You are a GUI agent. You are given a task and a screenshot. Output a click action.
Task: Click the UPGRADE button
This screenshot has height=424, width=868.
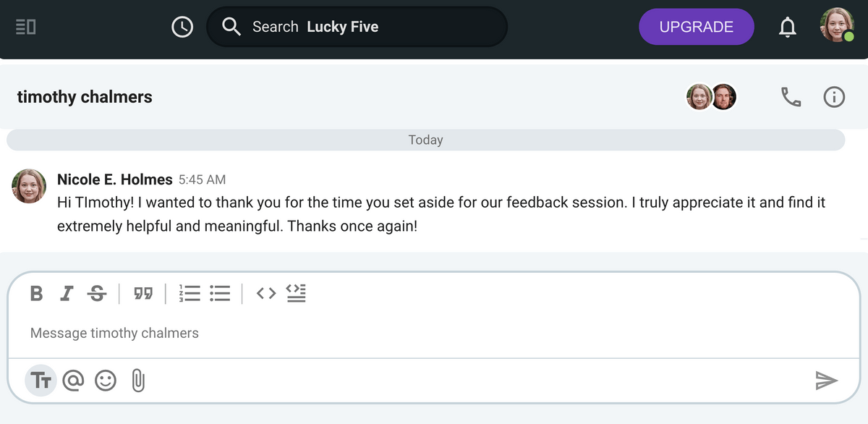tap(696, 26)
